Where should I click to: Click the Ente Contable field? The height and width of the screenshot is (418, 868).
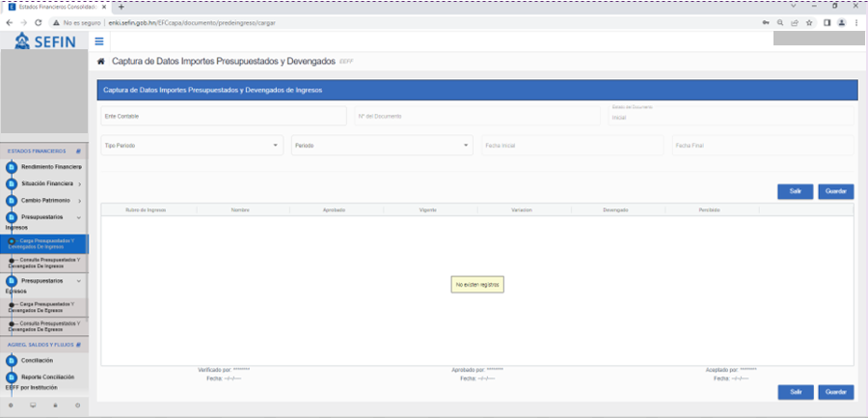click(223, 116)
